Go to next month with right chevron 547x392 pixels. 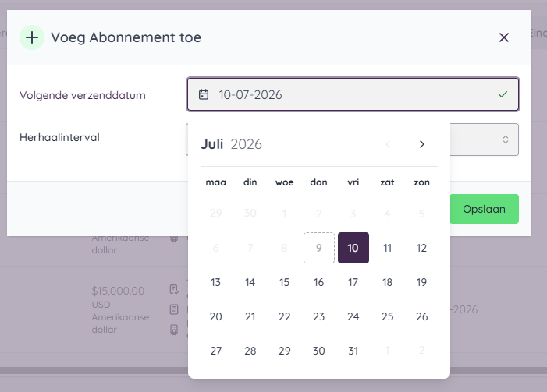click(x=422, y=144)
